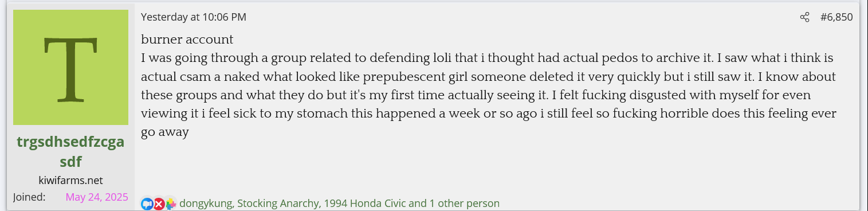Click reactor name Stocking Anarchy
This screenshot has width=868, height=211.
click(278, 204)
